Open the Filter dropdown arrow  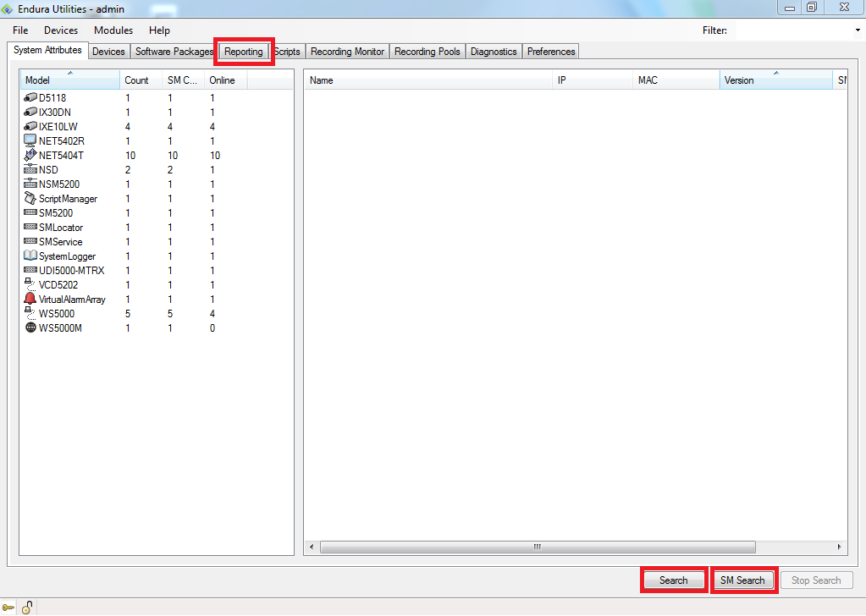858,30
